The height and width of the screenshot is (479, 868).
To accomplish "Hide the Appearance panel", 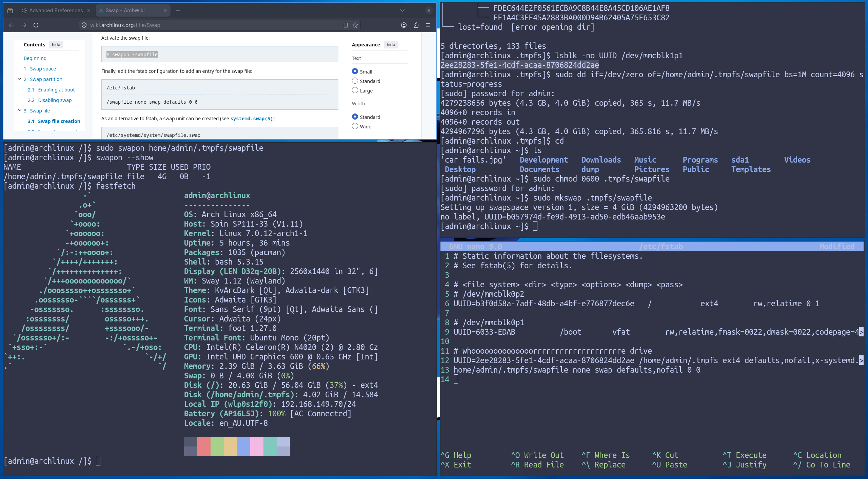I will [x=391, y=45].
